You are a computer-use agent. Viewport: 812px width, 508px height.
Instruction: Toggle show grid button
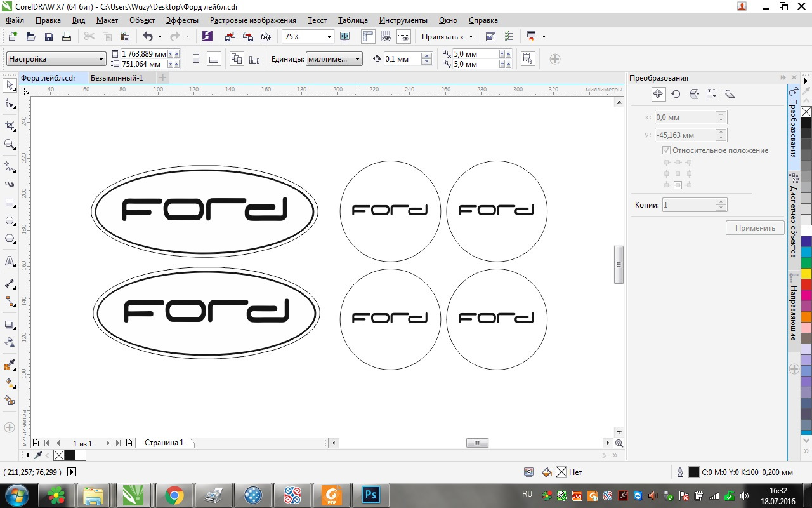(x=386, y=36)
